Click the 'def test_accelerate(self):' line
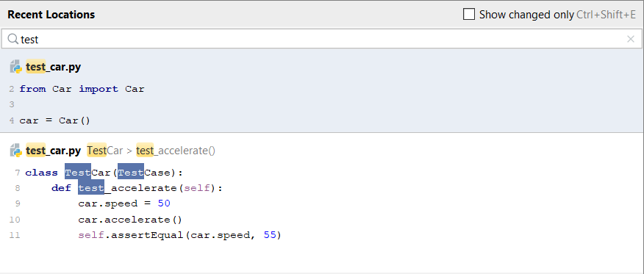The image size is (644, 274). coord(137,188)
